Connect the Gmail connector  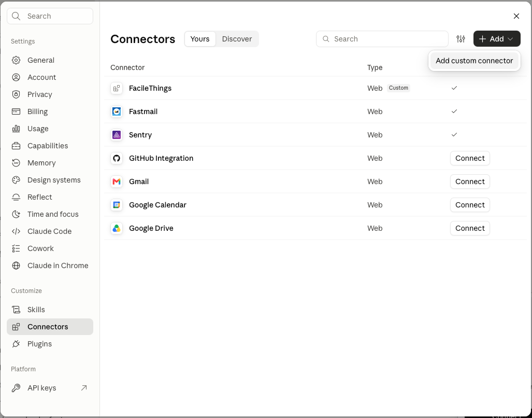tap(470, 182)
